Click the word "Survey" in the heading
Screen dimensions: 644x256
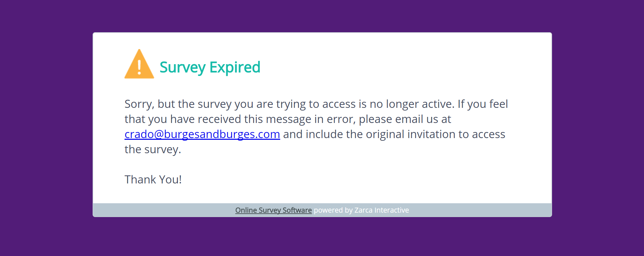182,67
